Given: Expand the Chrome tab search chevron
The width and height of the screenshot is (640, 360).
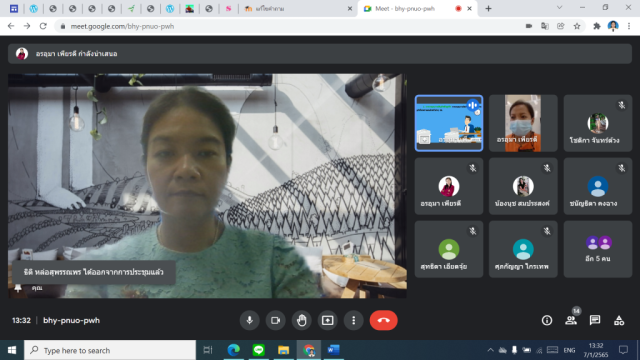Looking at the screenshot, I should tap(560, 8).
